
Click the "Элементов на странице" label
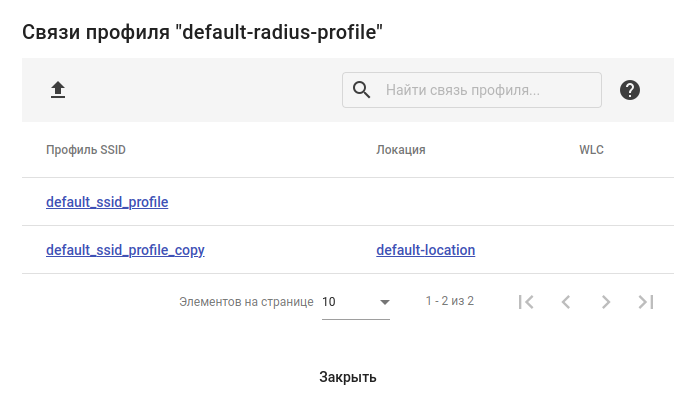246,301
